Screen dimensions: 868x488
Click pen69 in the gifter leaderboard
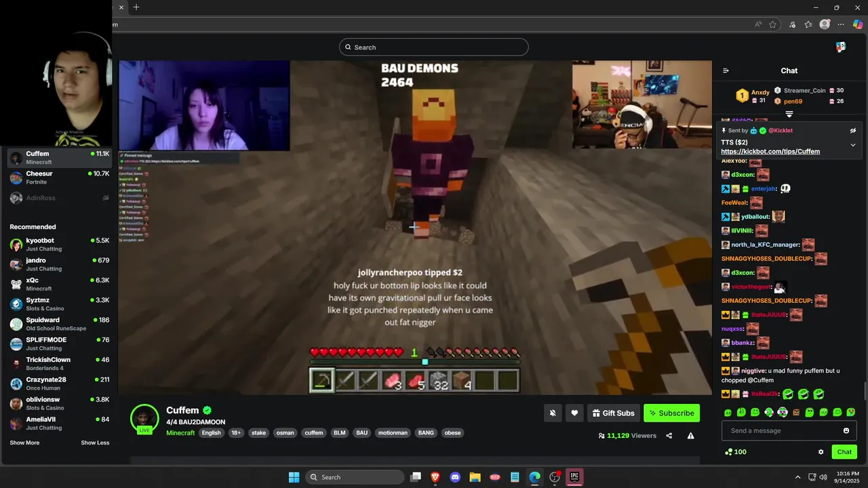pyautogui.click(x=793, y=101)
